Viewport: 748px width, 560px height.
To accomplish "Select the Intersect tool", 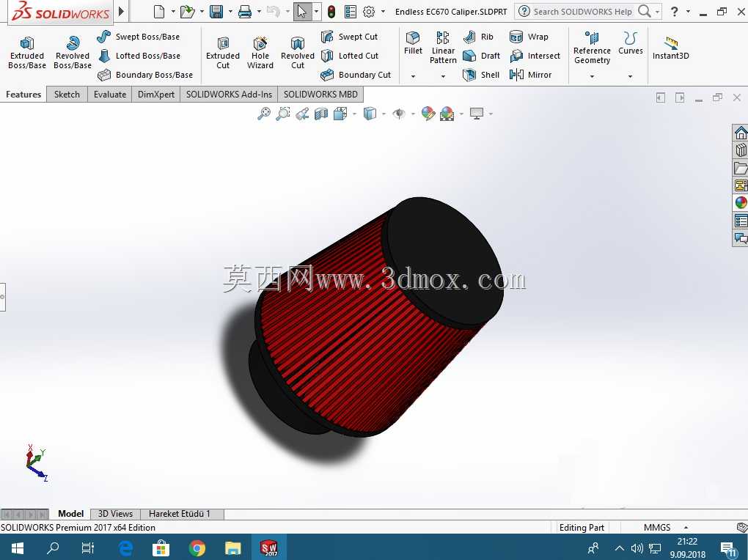I will coord(535,56).
